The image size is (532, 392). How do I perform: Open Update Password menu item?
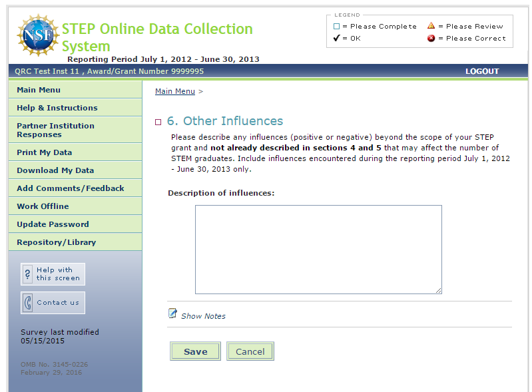click(x=75, y=224)
